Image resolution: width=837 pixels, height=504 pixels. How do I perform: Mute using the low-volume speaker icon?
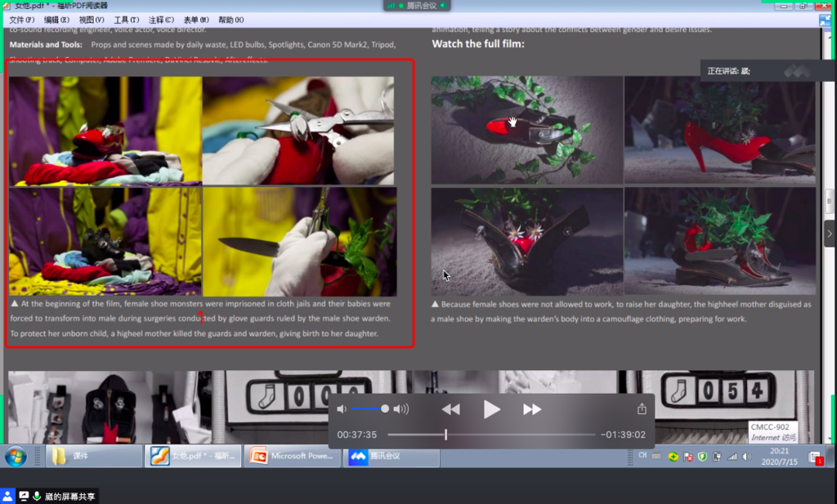pos(342,409)
